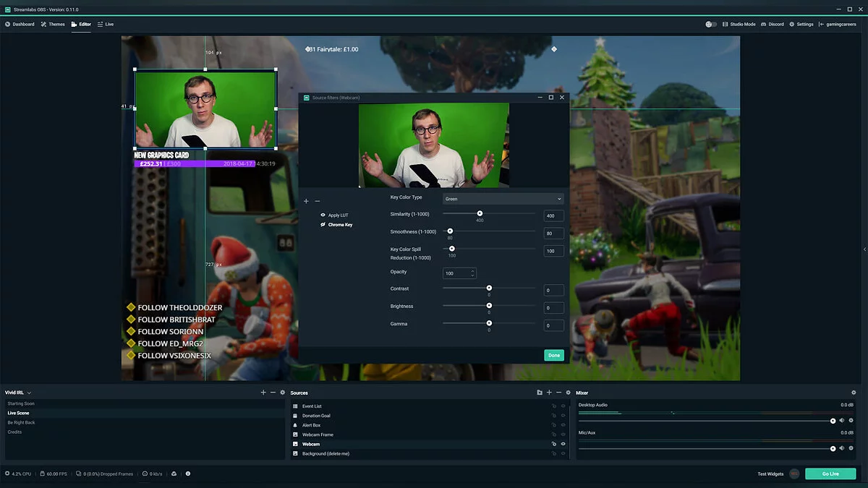868x488 pixels.
Task: Open Desktop Audio mixer settings gear
Action: (851, 420)
